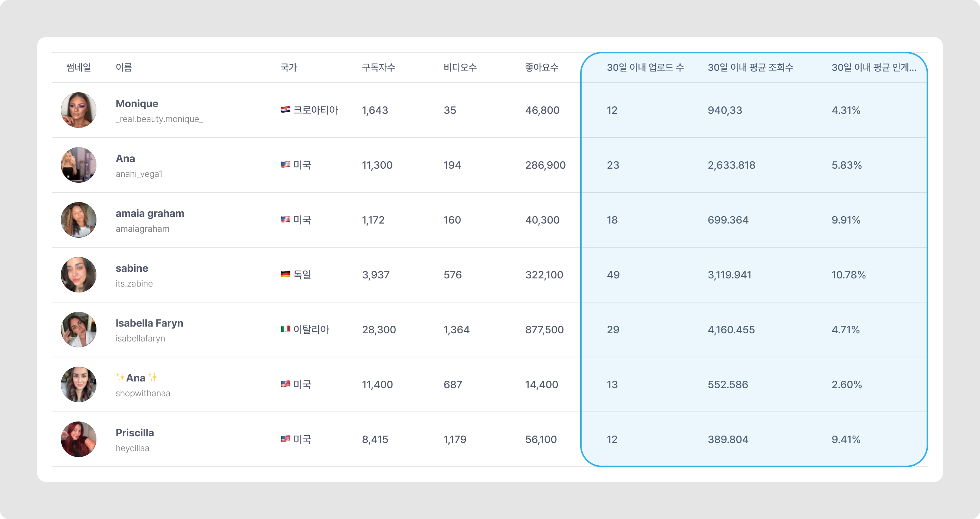Viewport: 980px width, 519px height.
Task: Sort by 비디오수 column header
Action: point(460,67)
